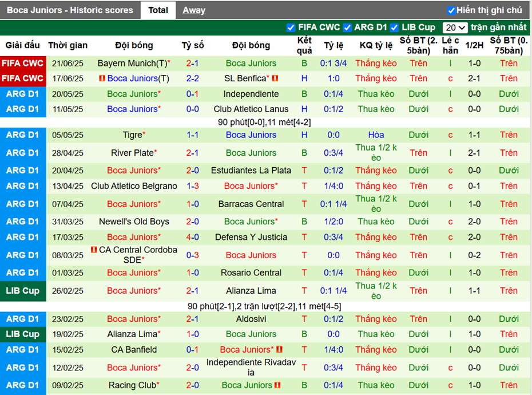The image size is (532, 395).
Task: Click the note 90 phút[0-0],11 mét[4-2]
Action: (264, 123)
